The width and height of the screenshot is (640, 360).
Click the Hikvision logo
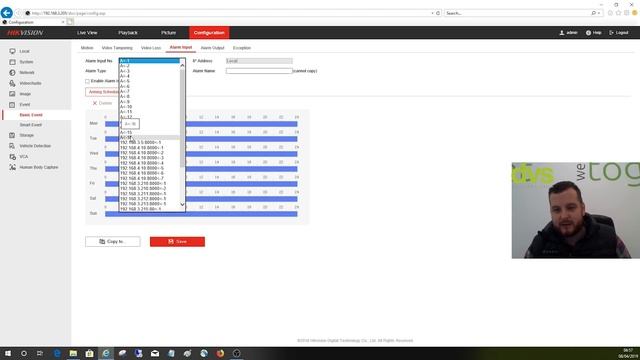click(x=25, y=33)
